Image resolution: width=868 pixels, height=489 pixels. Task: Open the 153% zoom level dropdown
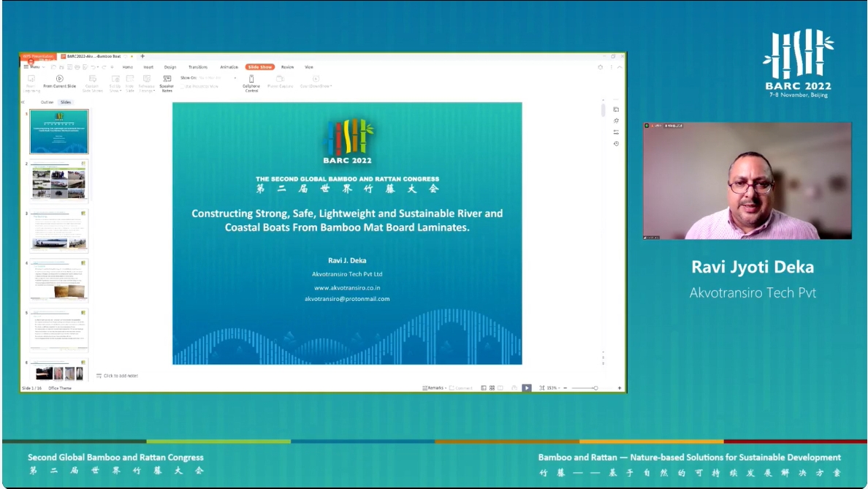coord(554,388)
